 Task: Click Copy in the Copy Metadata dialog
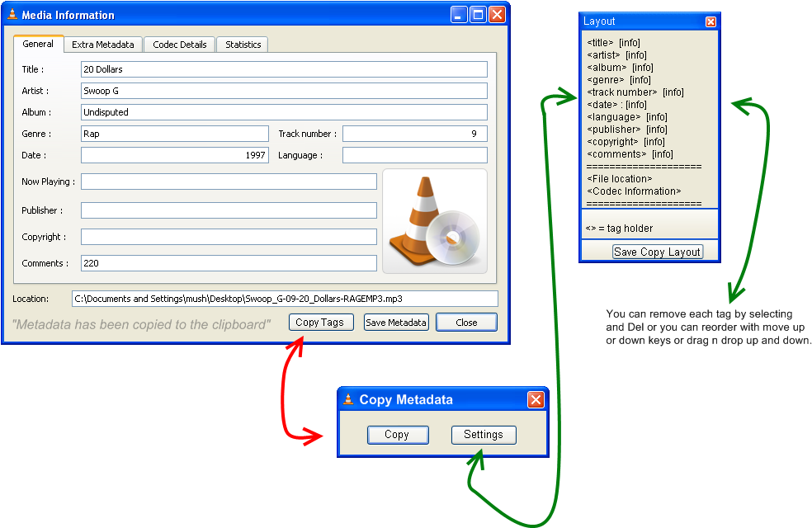[x=398, y=434]
